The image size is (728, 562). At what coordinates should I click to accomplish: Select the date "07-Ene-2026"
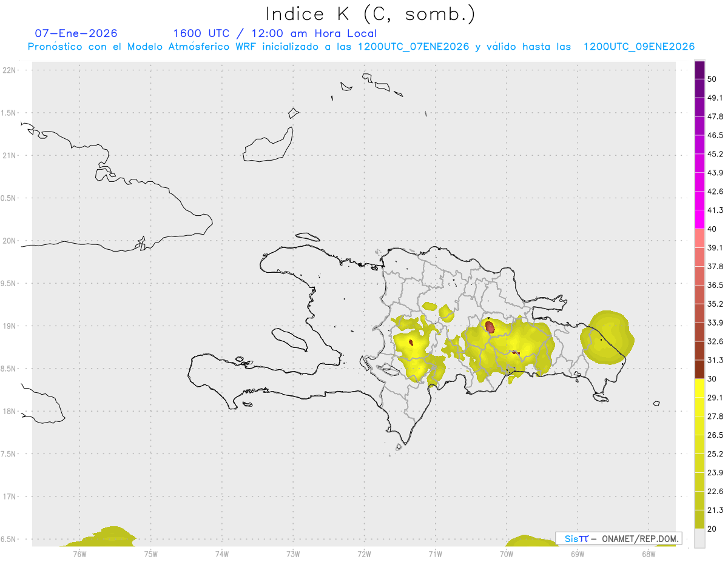[x=76, y=33]
